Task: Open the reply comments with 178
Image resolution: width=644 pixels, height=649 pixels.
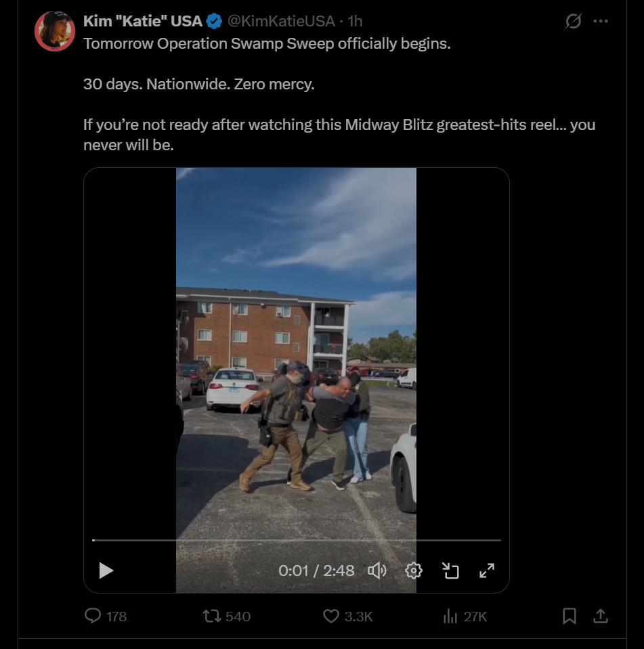Action: tap(106, 617)
